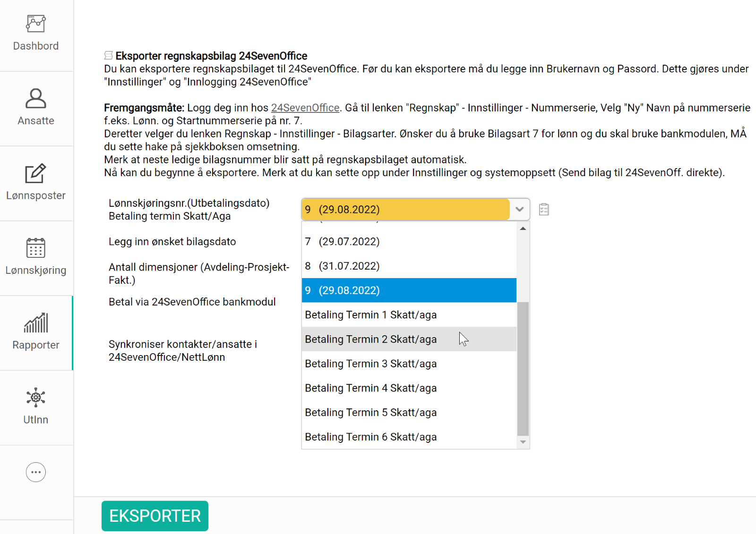
Task: Click 'Synkroniser kontakter/ansatte i' label
Action: pyautogui.click(x=183, y=344)
